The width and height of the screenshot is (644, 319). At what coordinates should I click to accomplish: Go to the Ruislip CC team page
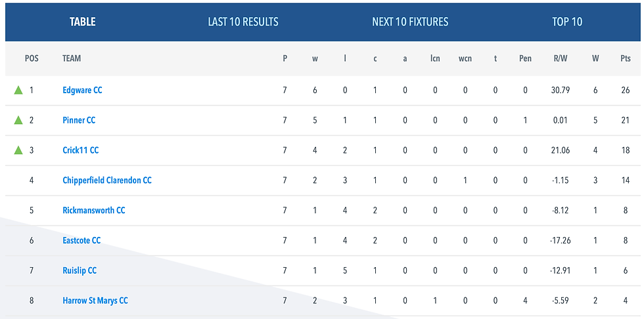(x=80, y=270)
